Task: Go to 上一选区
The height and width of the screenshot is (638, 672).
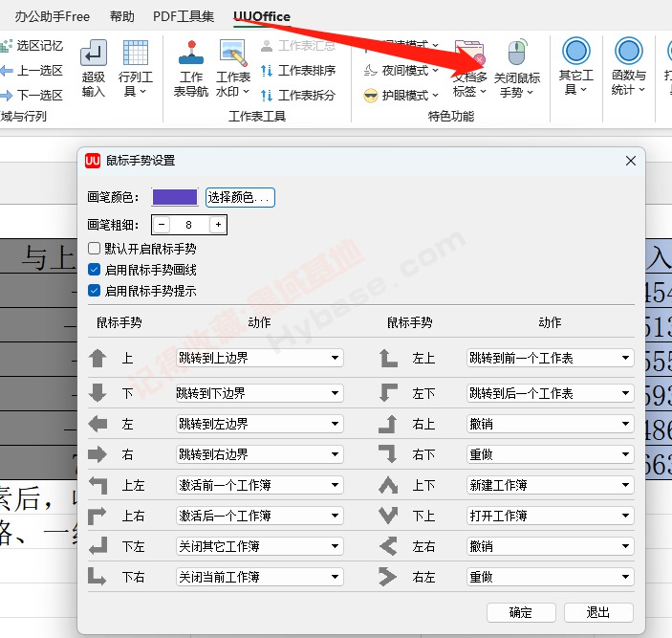Action: [x=32, y=71]
